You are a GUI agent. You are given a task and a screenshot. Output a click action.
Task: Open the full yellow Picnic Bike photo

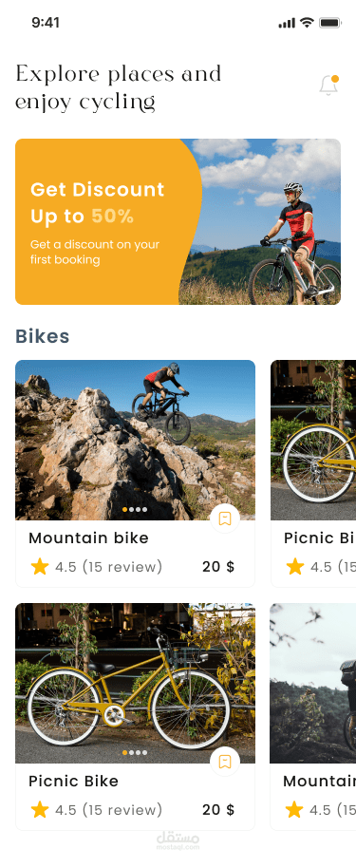coord(135,683)
